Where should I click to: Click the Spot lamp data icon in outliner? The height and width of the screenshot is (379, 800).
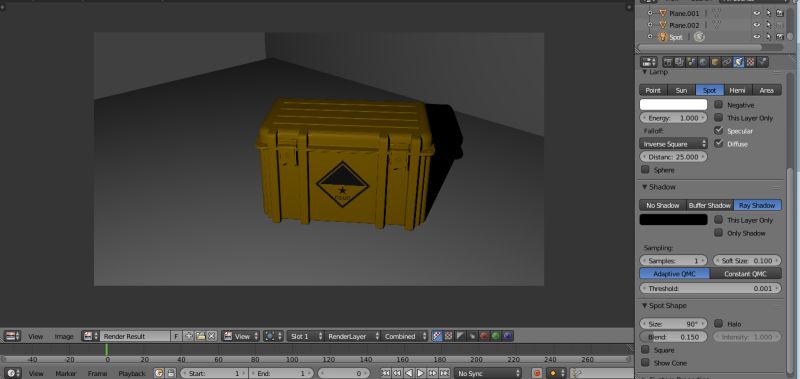pos(699,37)
